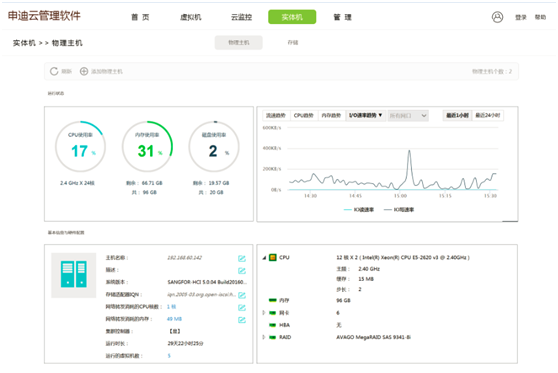Click the RAID hardware icon
This screenshot has width=558, height=373.
(273, 337)
